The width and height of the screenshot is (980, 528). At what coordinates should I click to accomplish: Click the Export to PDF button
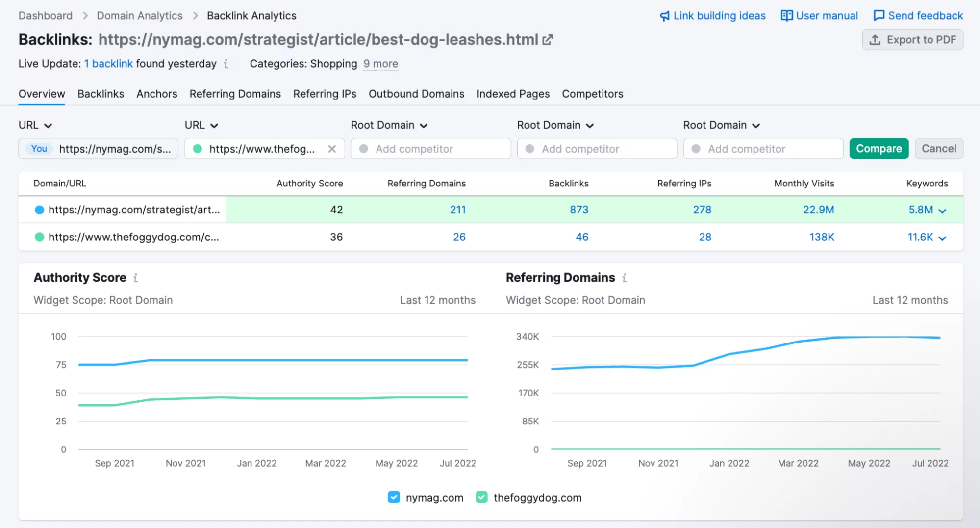[912, 40]
